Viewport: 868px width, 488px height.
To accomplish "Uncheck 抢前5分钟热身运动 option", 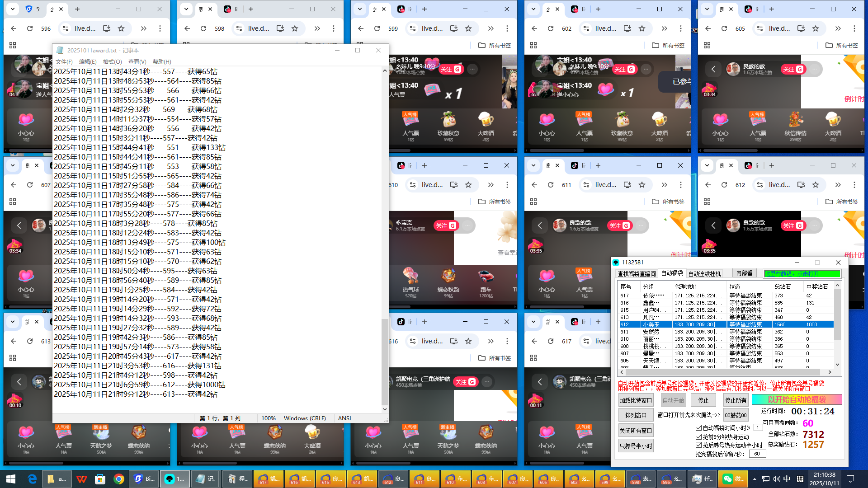I will [698, 436].
